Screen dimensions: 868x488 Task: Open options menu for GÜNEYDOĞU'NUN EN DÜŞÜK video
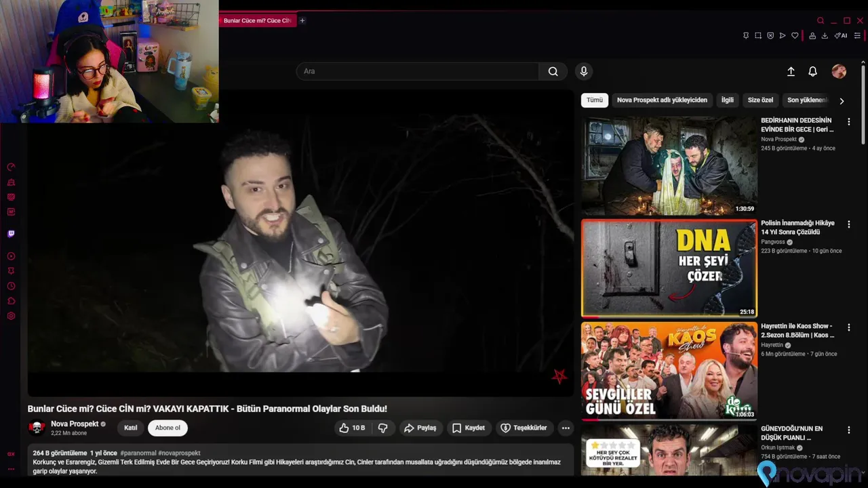click(848, 430)
